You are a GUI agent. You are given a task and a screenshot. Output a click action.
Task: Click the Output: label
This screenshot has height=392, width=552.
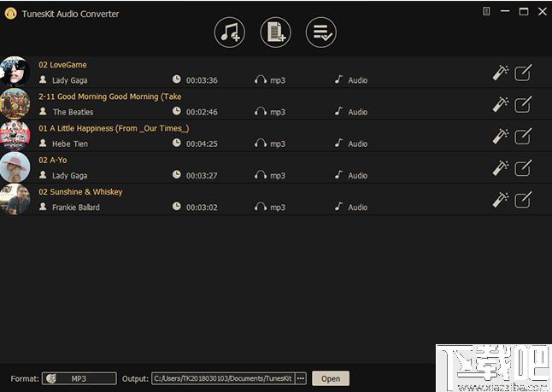[135, 378]
